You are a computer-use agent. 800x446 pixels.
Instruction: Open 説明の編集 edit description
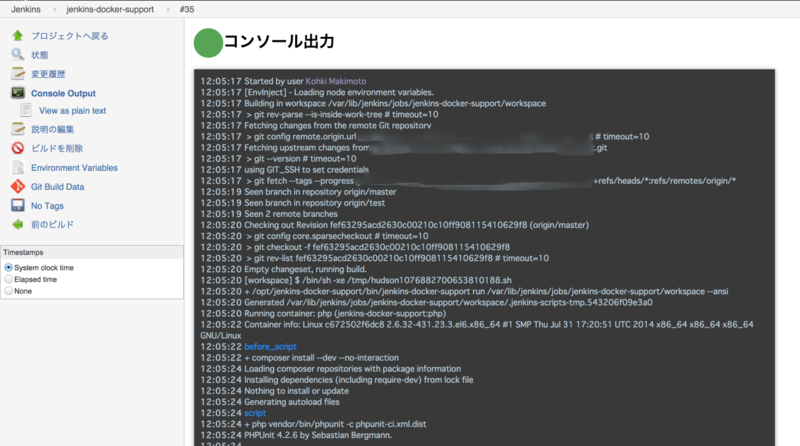(53, 129)
